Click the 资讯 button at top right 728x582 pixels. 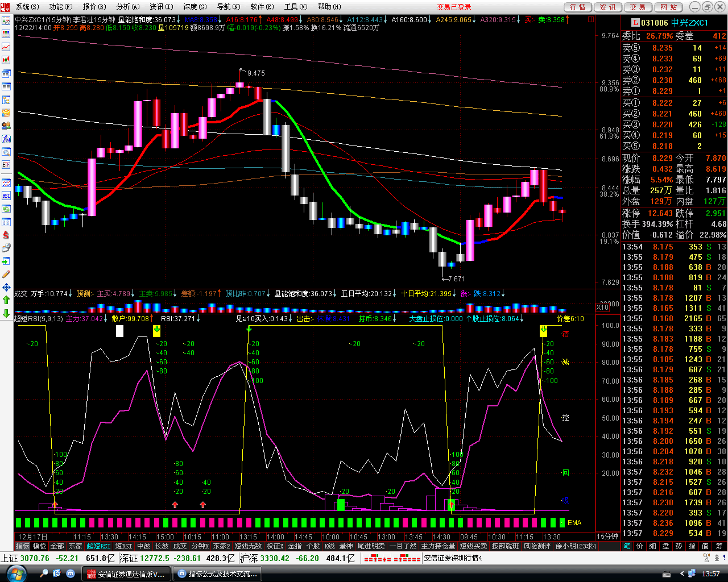click(607, 7)
